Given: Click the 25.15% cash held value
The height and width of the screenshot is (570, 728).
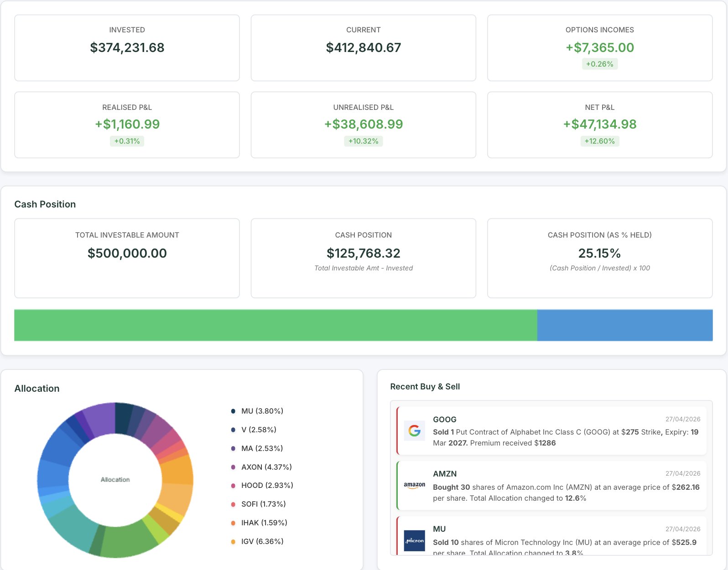Looking at the screenshot, I should tap(600, 253).
